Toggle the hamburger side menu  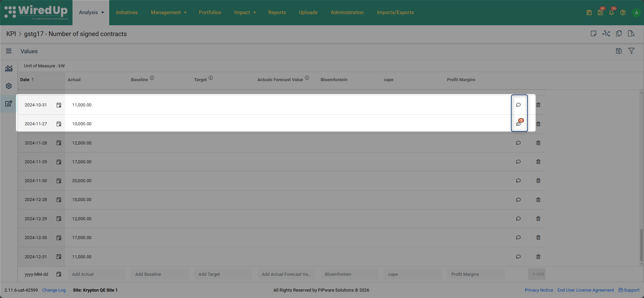coord(9,51)
